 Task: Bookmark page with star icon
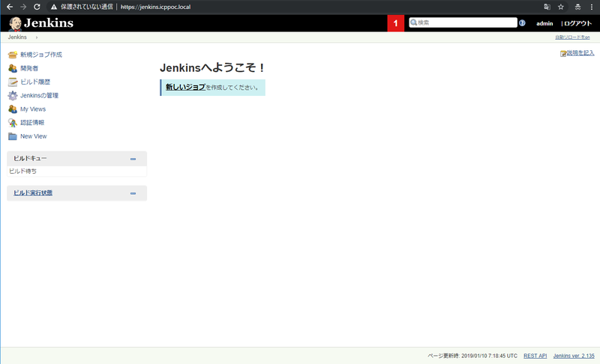pyautogui.click(x=561, y=7)
